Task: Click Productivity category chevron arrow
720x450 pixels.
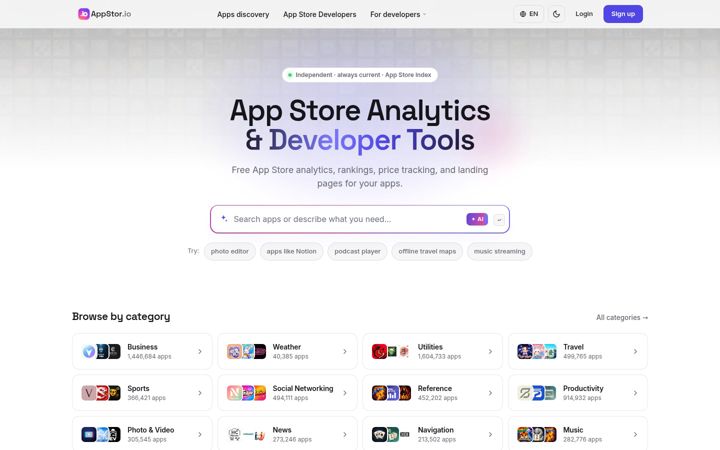Action: point(635,393)
